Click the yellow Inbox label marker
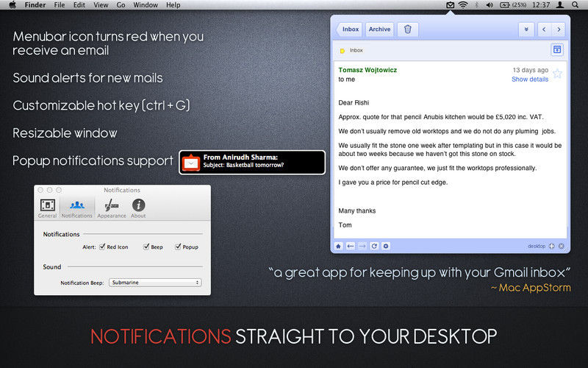Image resolution: width=588 pixels, height=368 pixels. tap(342, 51)
